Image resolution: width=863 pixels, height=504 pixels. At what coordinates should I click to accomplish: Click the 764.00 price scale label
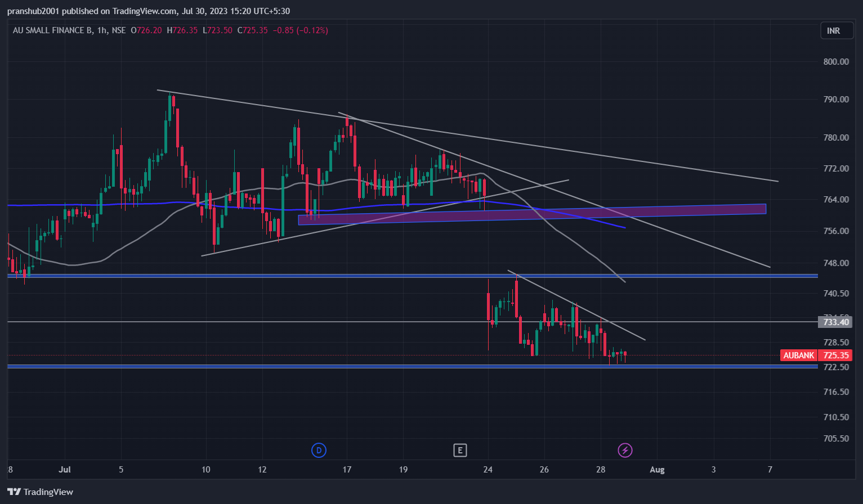point(836,200)
